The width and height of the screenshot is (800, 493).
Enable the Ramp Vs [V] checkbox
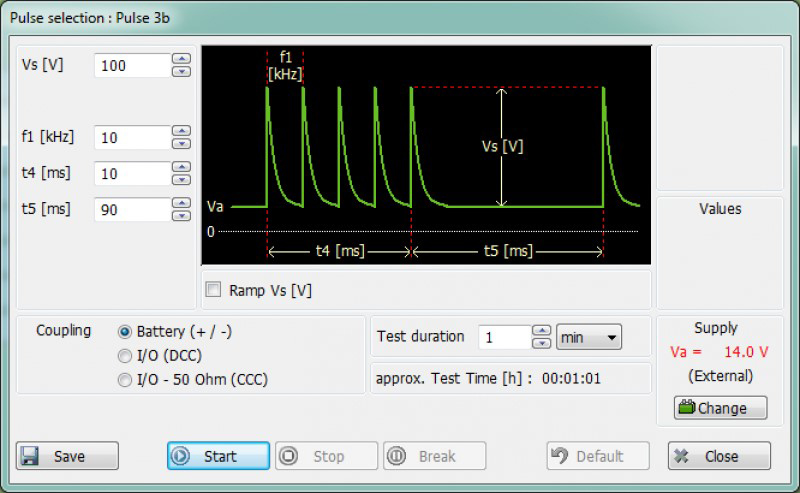213,290
